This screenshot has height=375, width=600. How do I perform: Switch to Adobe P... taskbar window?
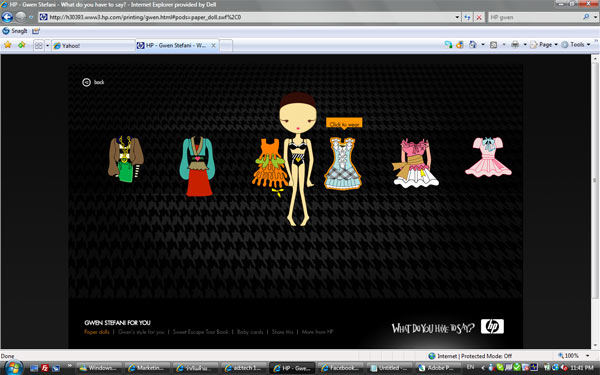tap(437, 368)
